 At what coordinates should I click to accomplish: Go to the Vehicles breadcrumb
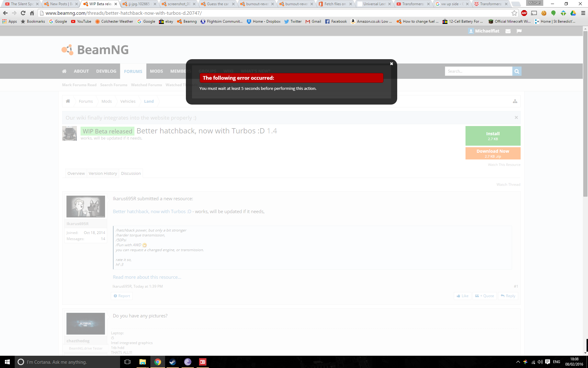coord(128,101)
